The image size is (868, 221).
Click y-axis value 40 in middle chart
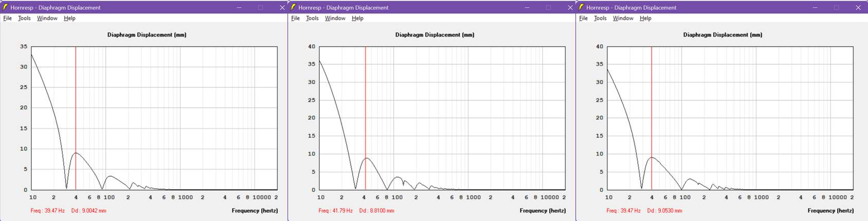click(312, 46)
